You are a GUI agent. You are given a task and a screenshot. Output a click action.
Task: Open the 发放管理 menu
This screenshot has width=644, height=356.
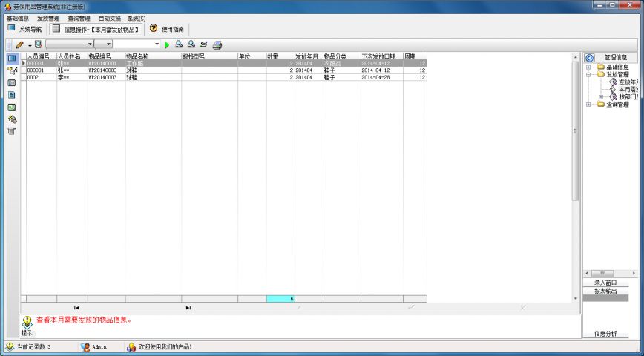click(48, 18)
